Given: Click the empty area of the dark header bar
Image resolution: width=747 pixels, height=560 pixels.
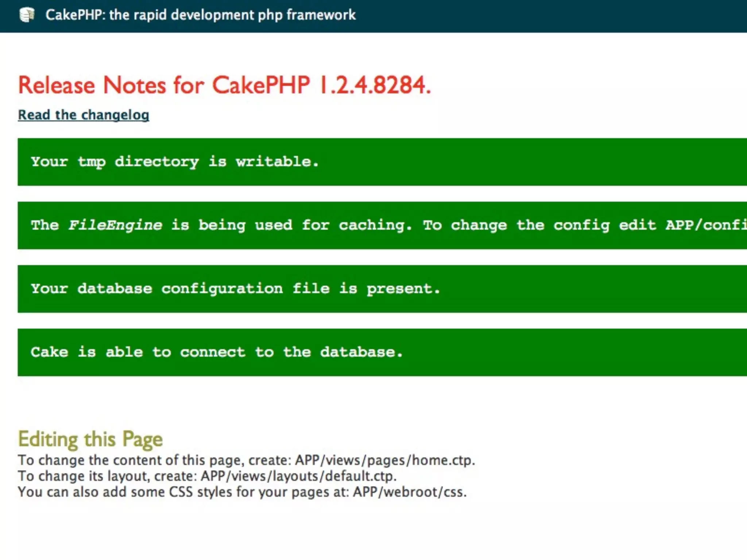Looking at the screenshot, I should 547,16.
